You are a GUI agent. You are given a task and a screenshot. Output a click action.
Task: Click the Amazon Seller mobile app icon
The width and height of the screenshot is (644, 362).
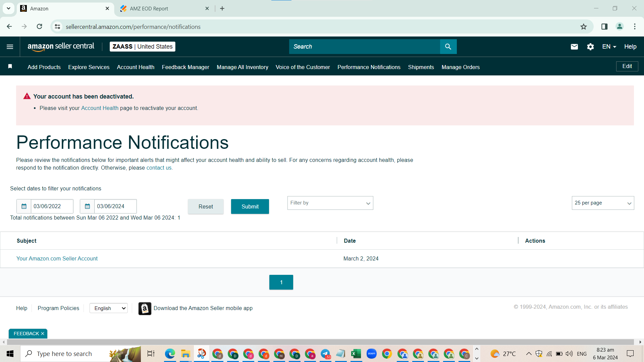(145, 308)
